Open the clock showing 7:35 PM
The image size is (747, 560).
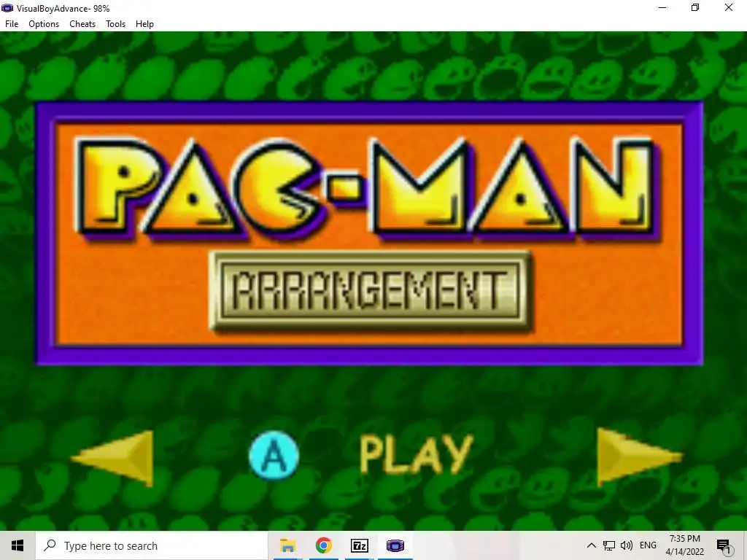pyautogui.click(x=684, y=545)
